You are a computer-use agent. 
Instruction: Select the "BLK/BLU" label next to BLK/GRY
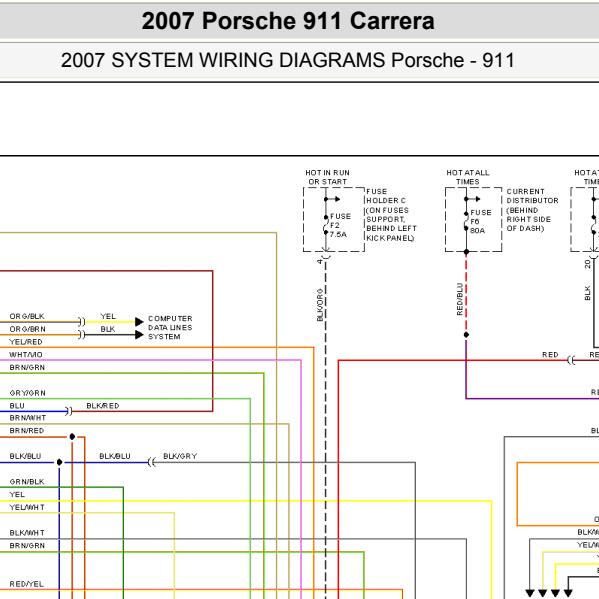pos(115,456)
